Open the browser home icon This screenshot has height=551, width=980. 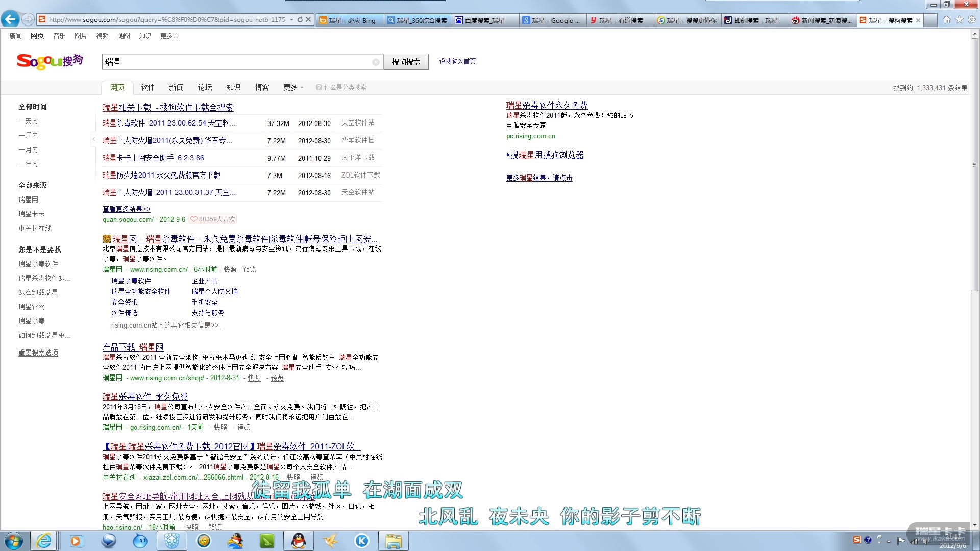tap(946, 20)
